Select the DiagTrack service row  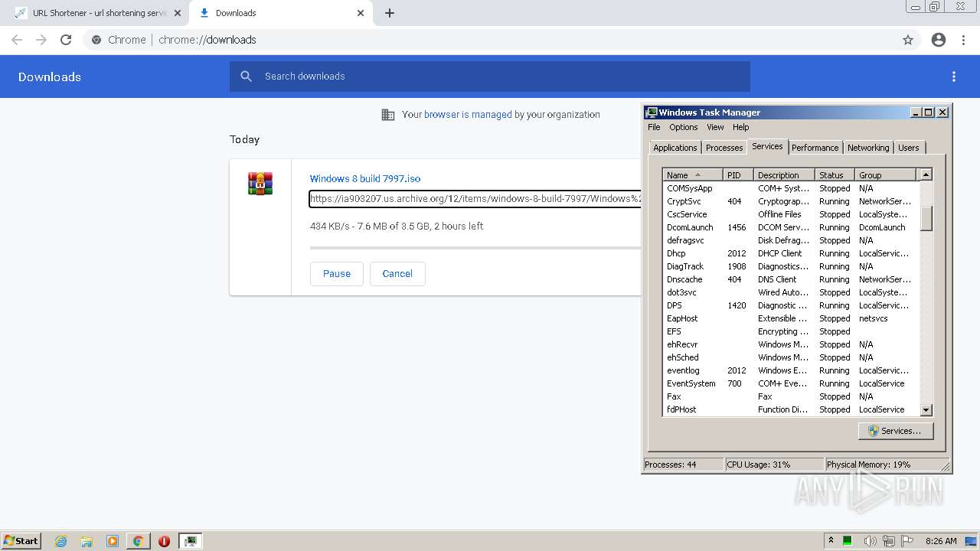click(x=791, y=266)
